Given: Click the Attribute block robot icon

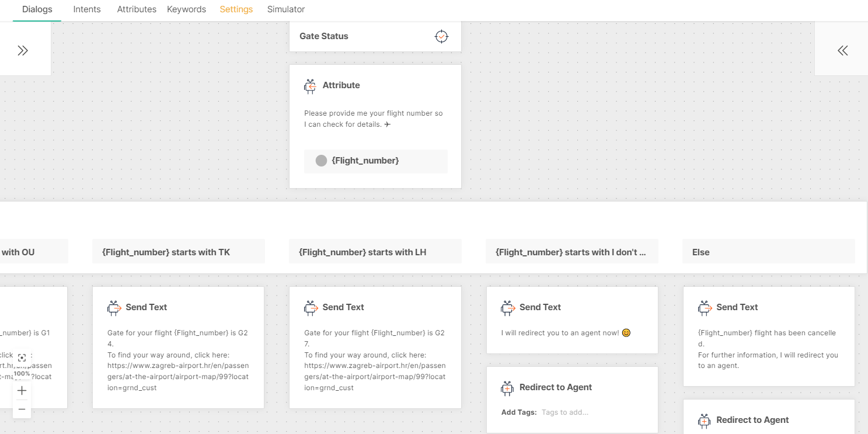Looking at the screenshot, I should click(310, 86).
